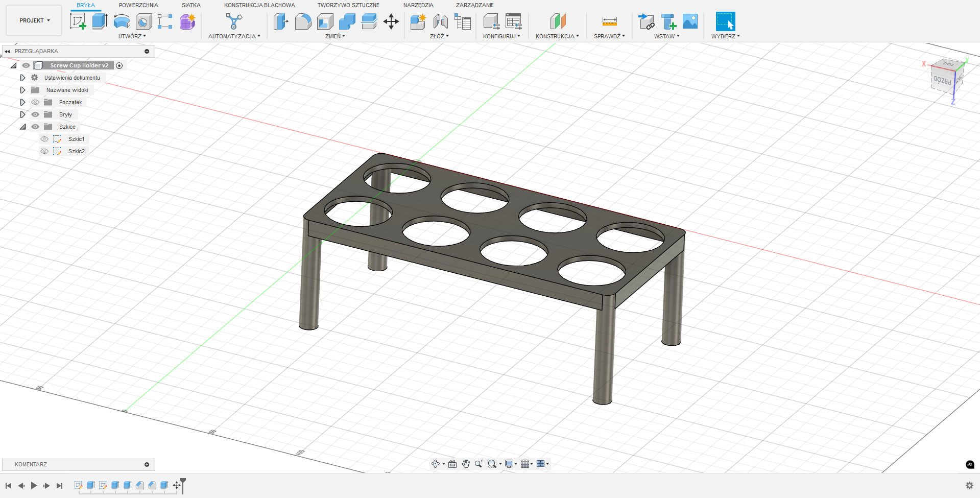The width and height of the screenshot is (980, 498).
Task: Select the Create Sketch tool
Action: tap(78, 21)
